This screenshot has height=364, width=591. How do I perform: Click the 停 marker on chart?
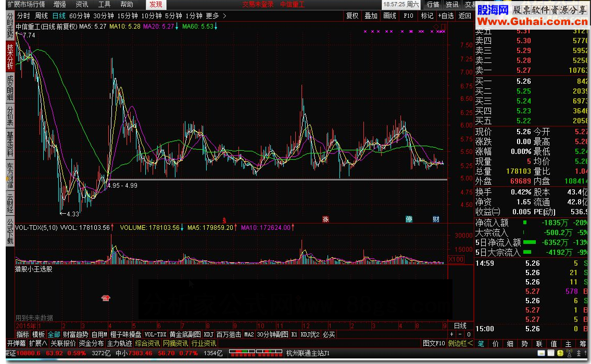(x=409, y=219)
